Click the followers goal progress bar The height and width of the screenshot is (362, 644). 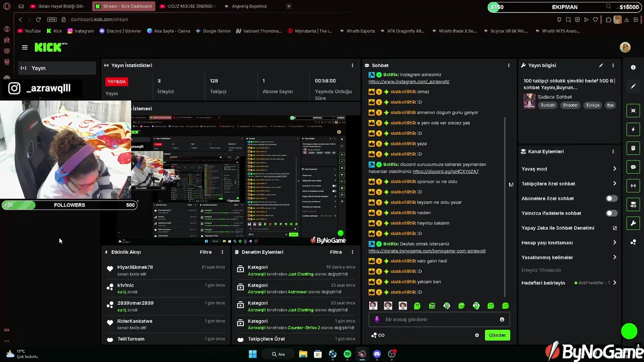coord(69,205)
